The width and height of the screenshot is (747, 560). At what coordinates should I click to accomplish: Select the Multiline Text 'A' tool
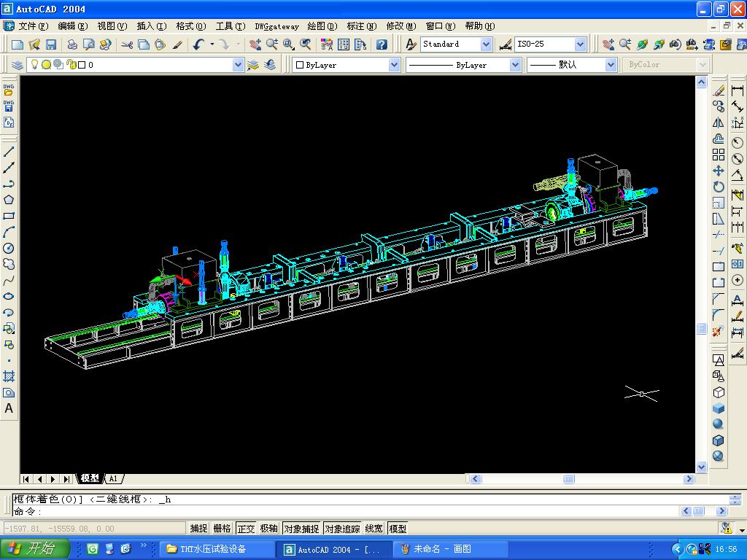point(9,408)
